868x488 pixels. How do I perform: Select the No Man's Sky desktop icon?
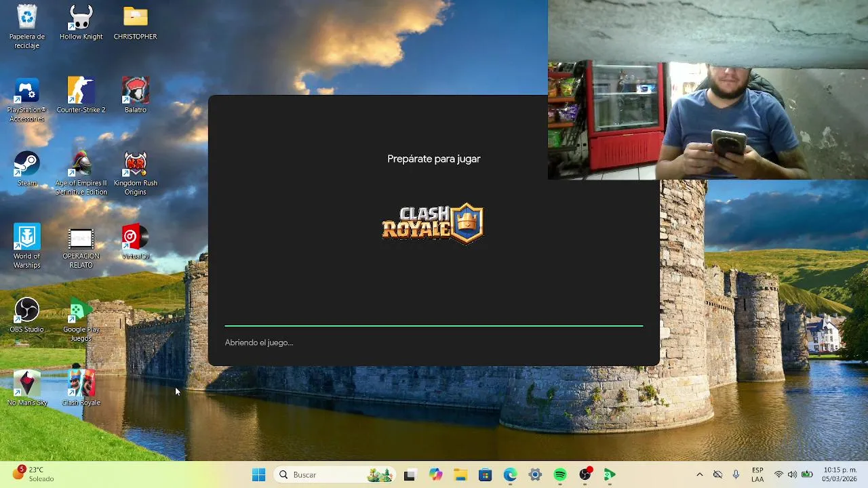click(x=27, y=388)
